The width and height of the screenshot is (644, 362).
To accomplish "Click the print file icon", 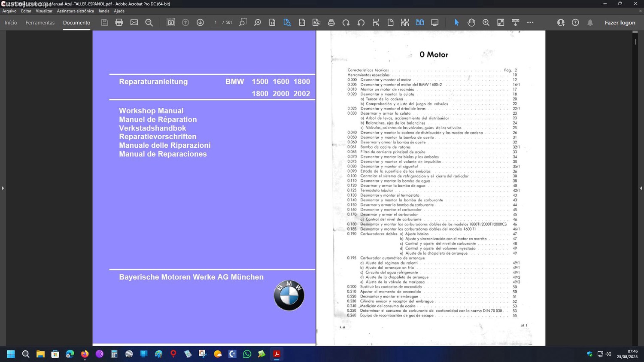I will [119, 22].
